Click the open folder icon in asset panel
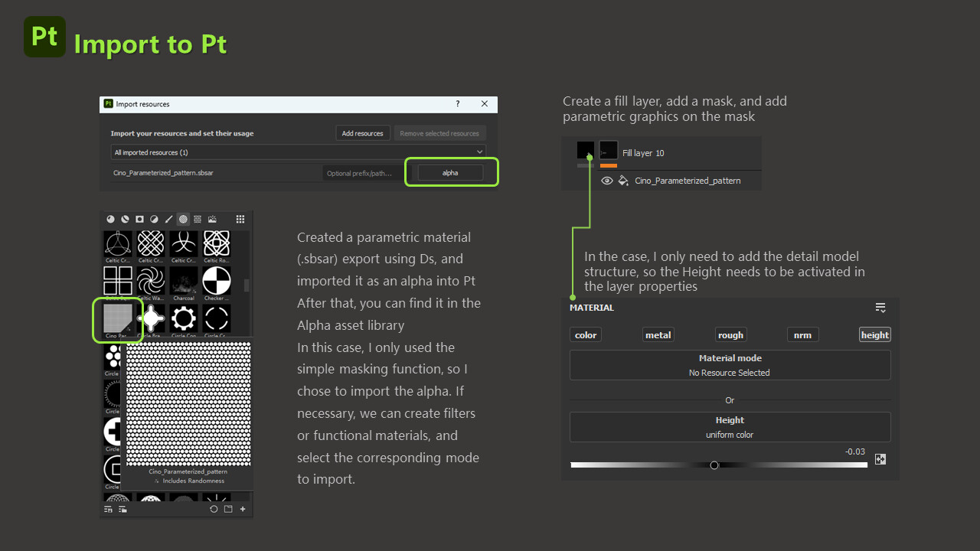Image resolution: width=980 pixels, height=551 pixels. 228,509
